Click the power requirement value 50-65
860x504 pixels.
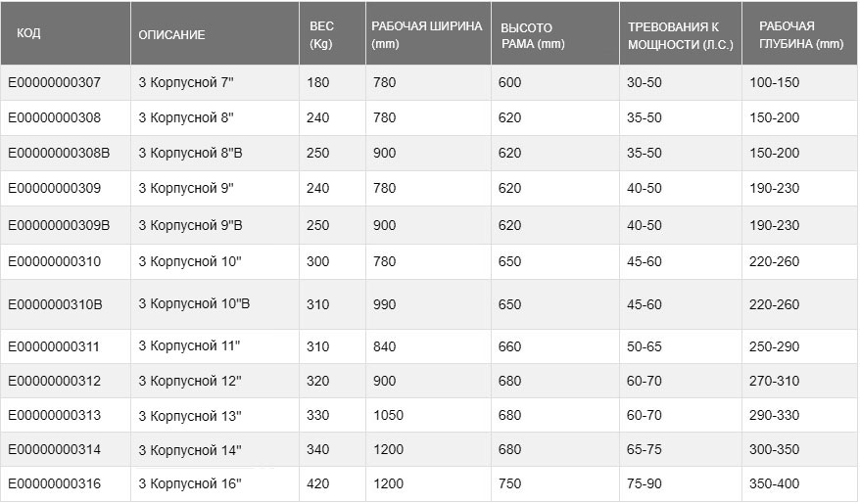pyautogui.click(x=645, y=347)
